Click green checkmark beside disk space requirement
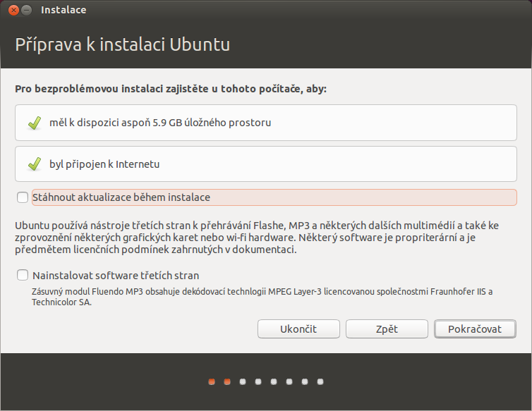 tap(35, 123)
